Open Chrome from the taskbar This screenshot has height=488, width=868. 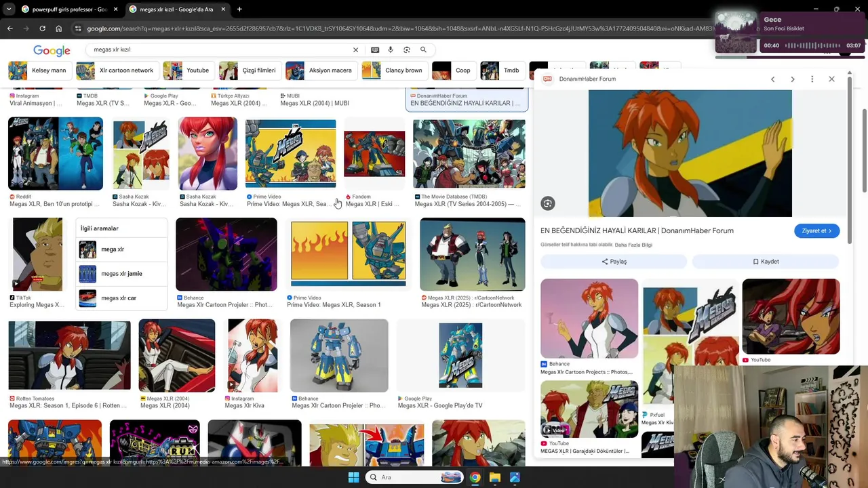point(475,477)
